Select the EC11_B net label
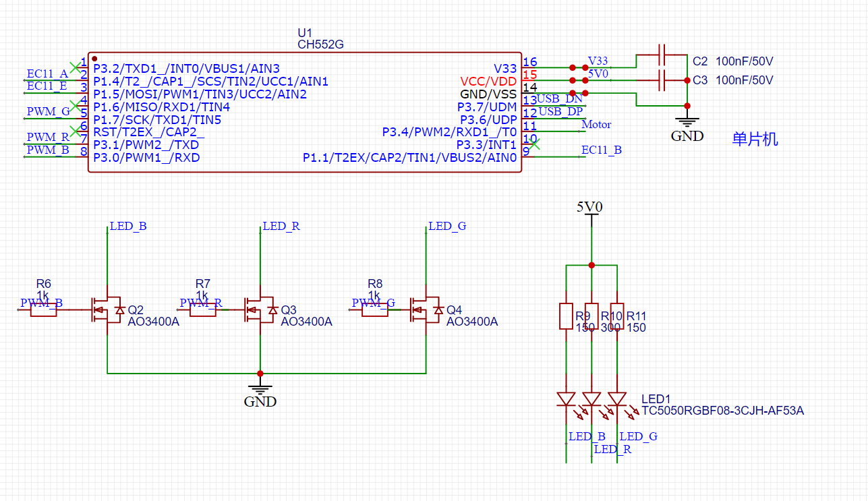This screenshot has width=868, height=501. click(602, 150)
